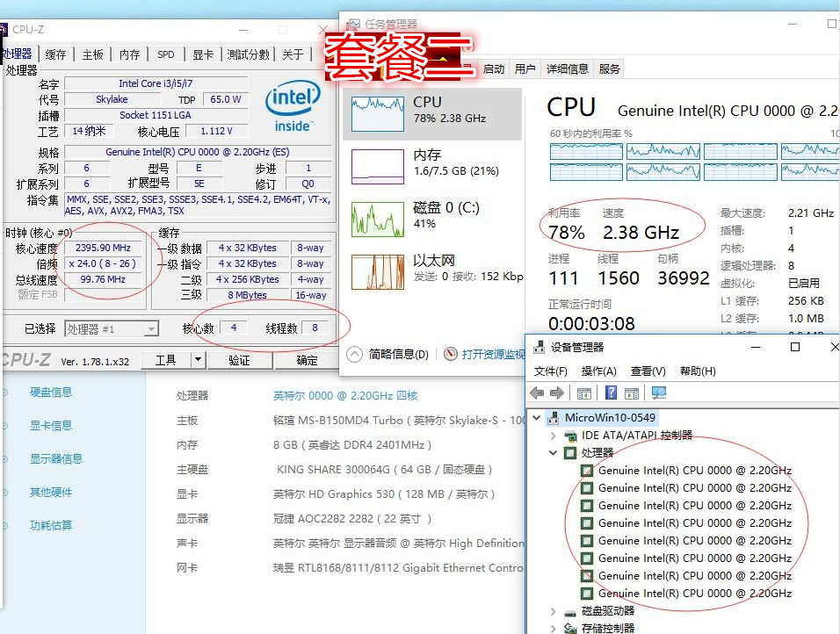Image resolution: width=840 pixels, height=634 pixels.
Task: Click the 工具 button in CPU-Z
Action: click(165, 360)
